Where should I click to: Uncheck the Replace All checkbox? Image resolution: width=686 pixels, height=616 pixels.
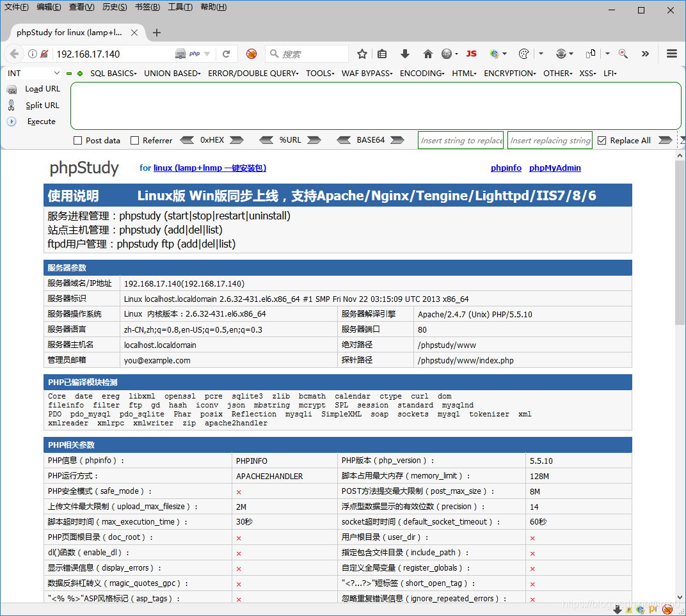(x=602, y=140)
